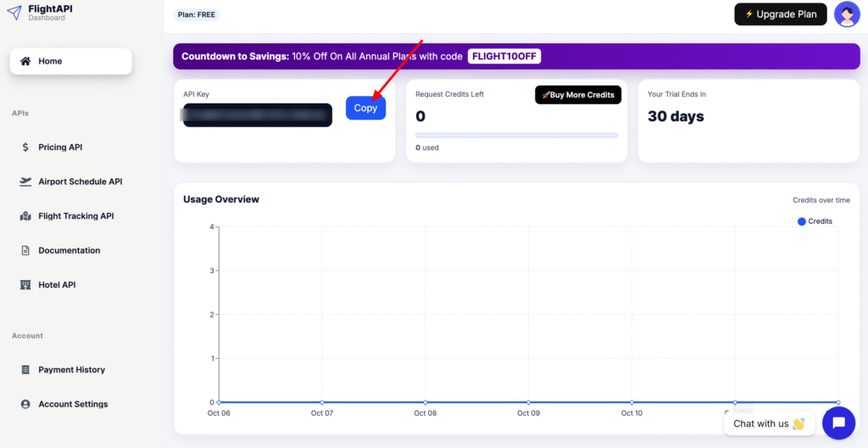The image size is (868, 448).
Task: Select the blurred API key field
Action: tap(258, 115)
